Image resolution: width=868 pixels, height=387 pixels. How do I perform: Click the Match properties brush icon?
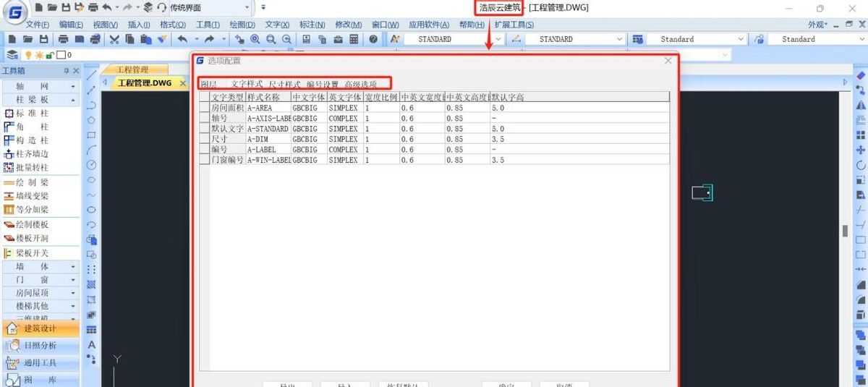162,39
